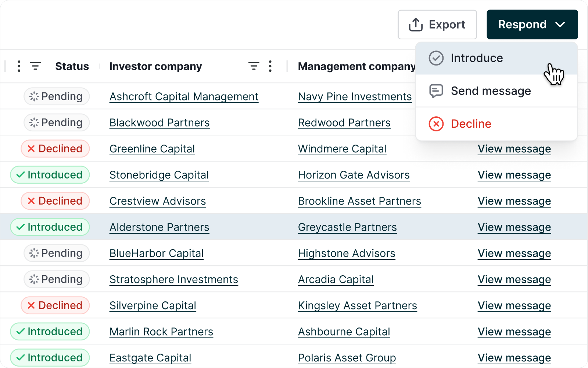The height and width of the screenshot is (368, 588).
Task: Select the filter icon beside the Status column
Action: coord(35,66)
